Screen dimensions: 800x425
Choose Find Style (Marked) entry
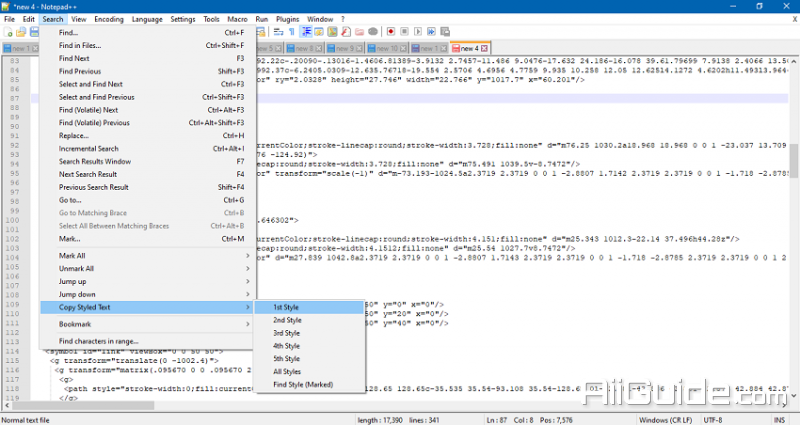pyautogui.click(x=309, y=384)
